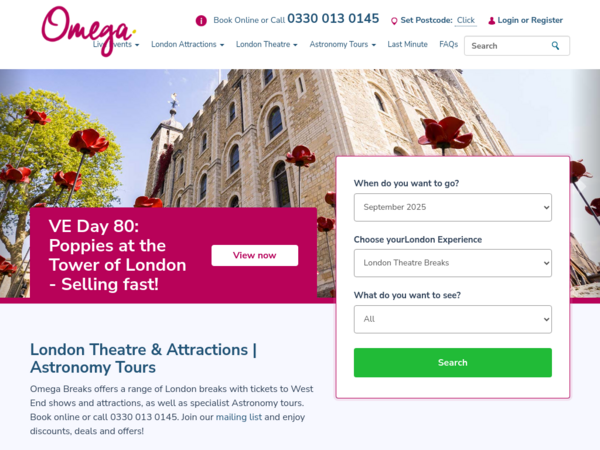Open the London Theatre Breaks experience dropdown
The height and width of the screenshot is (450, 600).
[453, 263]
